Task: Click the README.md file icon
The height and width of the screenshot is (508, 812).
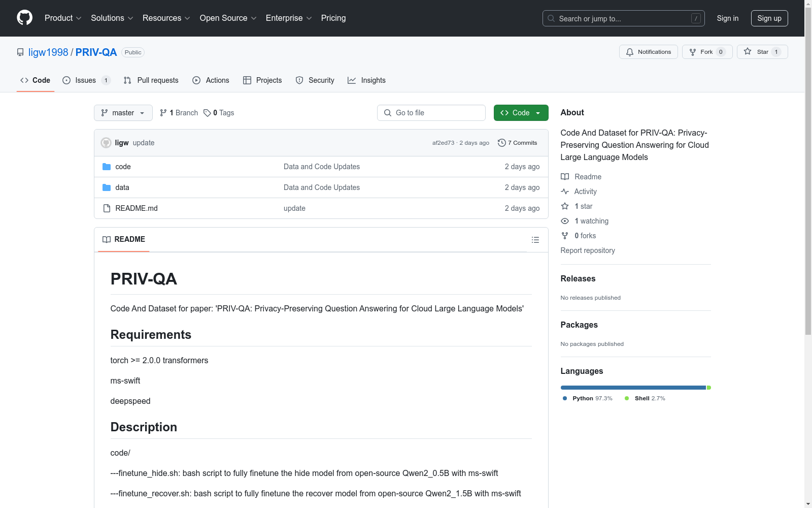Action: (x=107, y=208)
